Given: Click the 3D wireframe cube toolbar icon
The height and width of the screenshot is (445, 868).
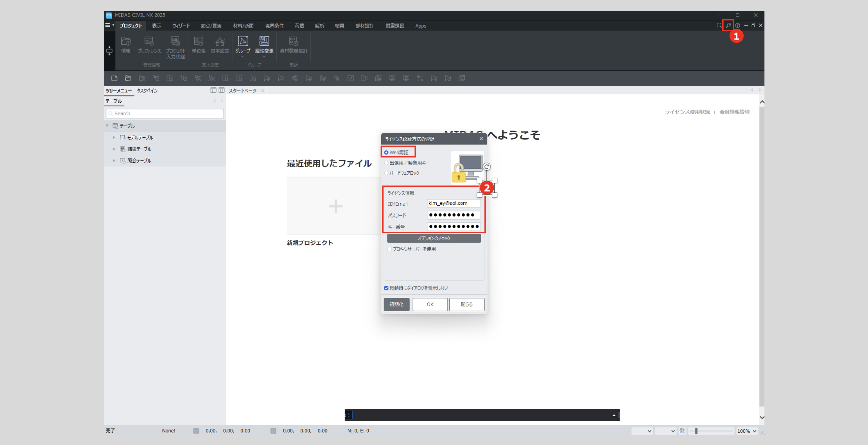Looking at the screenshot, I should (x=462, y=78).
